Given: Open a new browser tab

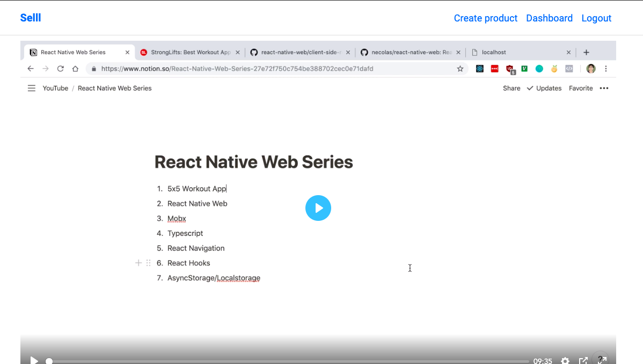Looking at the screenshot, I should coord(587,53).
